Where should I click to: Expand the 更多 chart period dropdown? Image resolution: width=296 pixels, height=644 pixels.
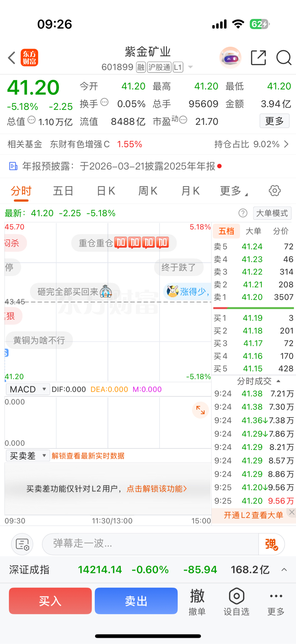(234, 191)
